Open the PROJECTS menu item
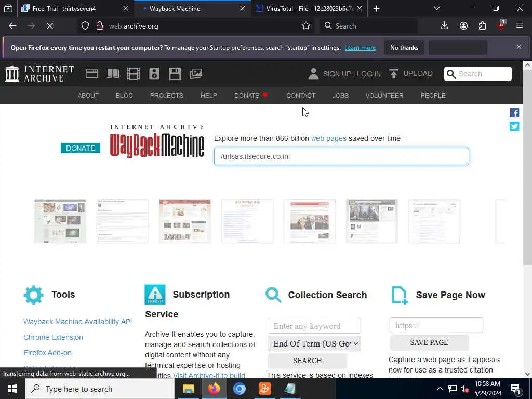Image resolution: width=532 pixels, height=399 pixels. point(167,96)
